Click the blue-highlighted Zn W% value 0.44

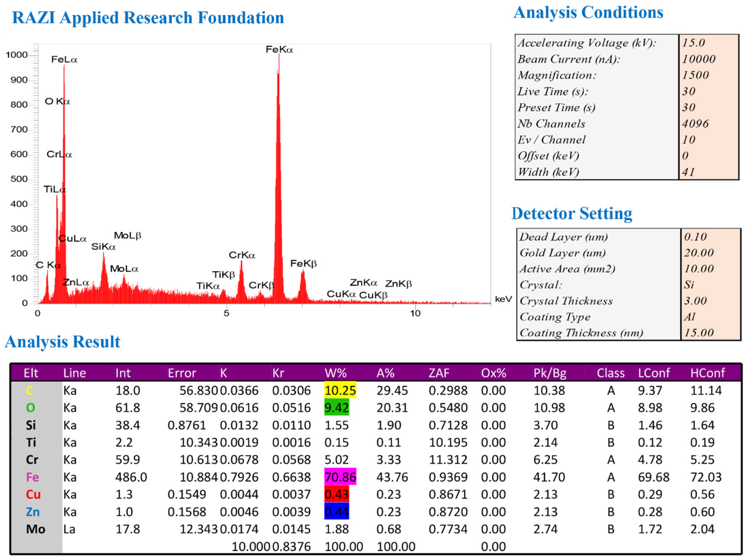point(336,512)
